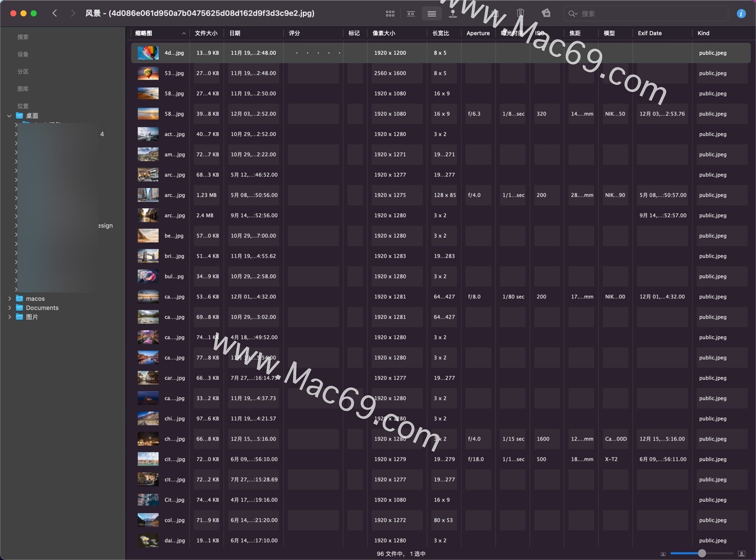756x560 pixels.
Task: Go back with the left arrow
Action: pos(54,13)
